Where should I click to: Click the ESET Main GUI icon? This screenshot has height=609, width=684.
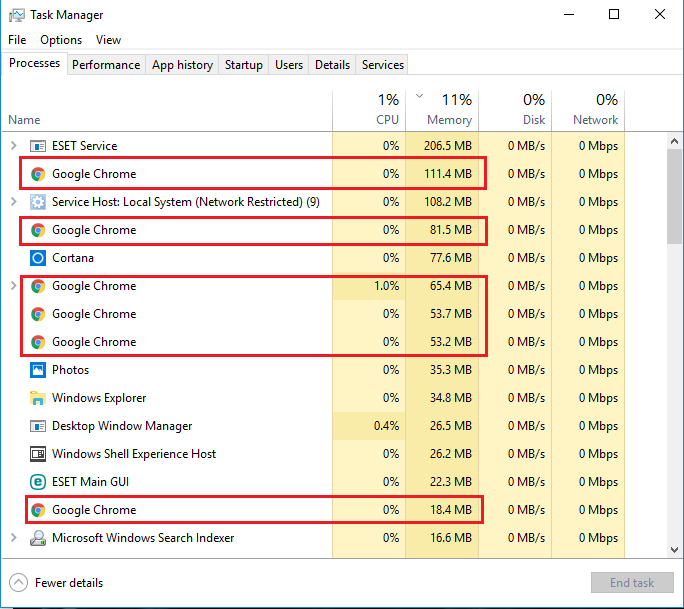38,482
